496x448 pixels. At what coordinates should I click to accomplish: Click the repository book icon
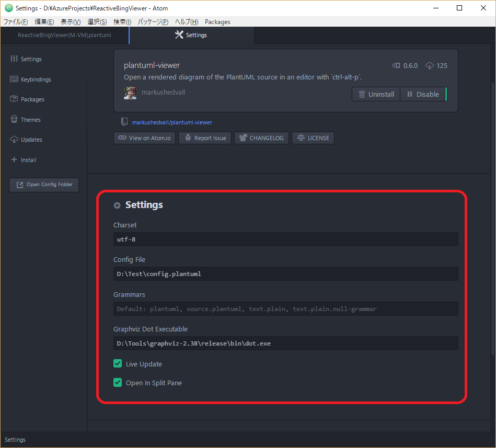click(x=124, y=122)
